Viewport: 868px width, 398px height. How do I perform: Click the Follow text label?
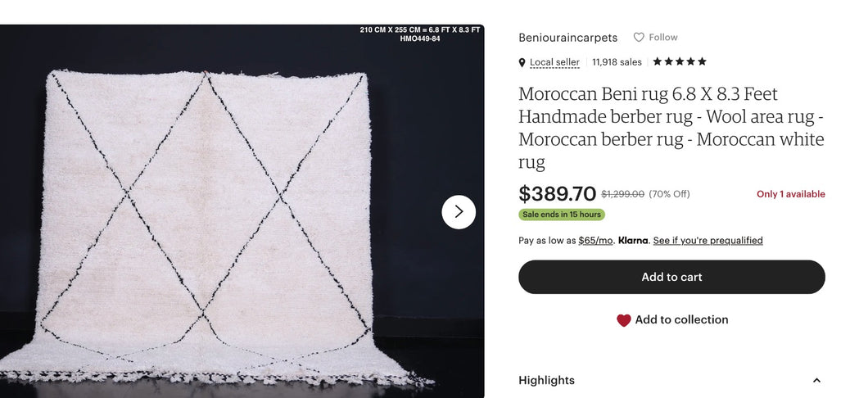663,38
